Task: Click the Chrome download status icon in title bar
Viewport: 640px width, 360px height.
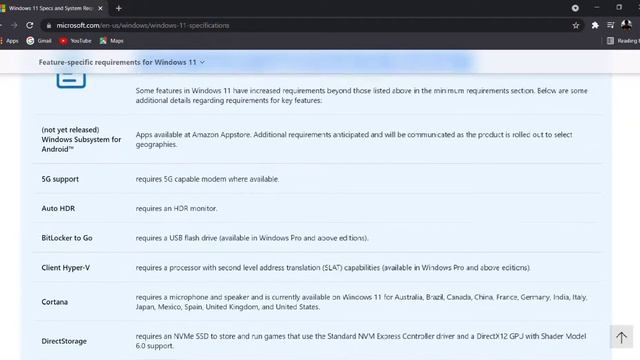Action: [575, 8]
